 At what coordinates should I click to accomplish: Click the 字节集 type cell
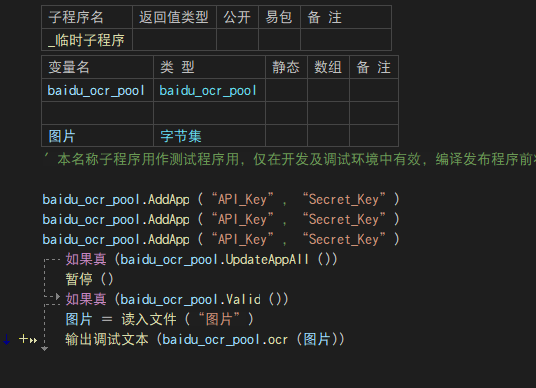pyautogui.click(x=210, y=136)
